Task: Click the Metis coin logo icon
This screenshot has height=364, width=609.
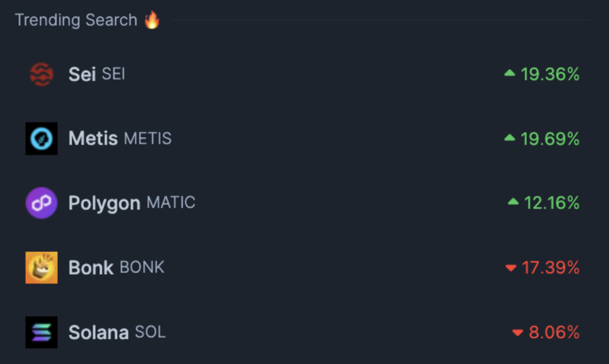Action: pos(41,138)
